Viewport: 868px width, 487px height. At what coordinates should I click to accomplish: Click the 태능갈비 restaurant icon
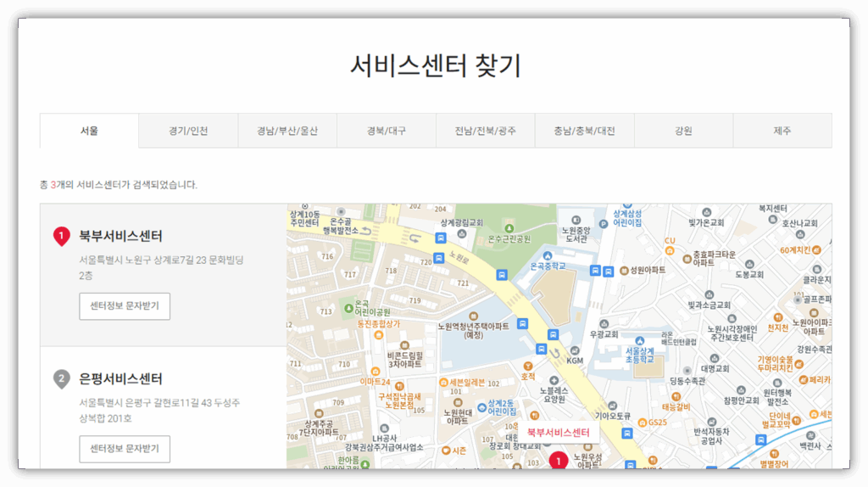click(676, 397)
